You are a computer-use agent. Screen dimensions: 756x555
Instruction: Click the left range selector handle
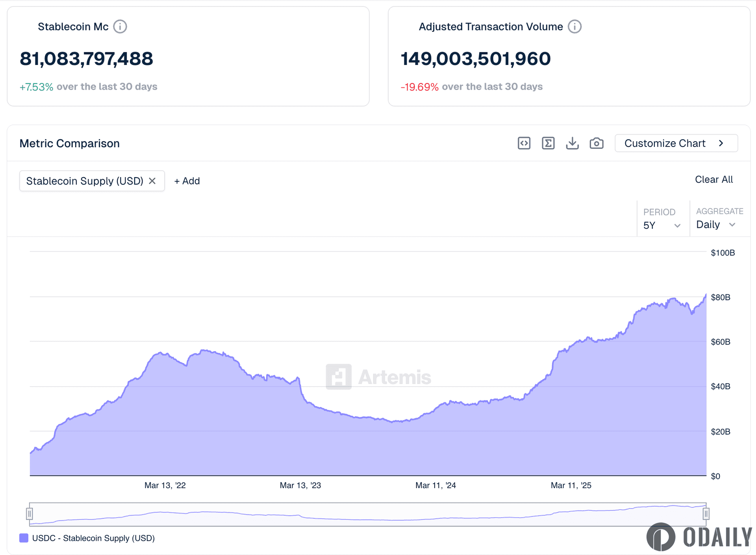30,513
